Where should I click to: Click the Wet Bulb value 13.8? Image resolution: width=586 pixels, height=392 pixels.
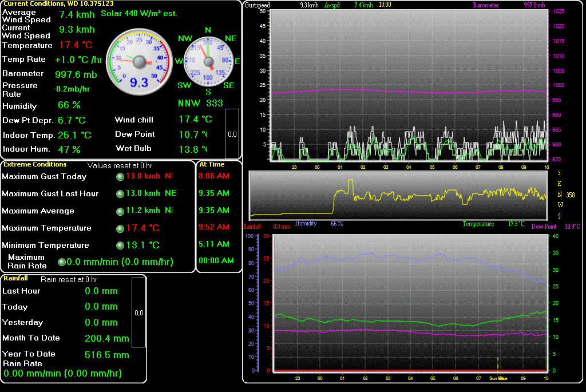[x=193, y=149]
